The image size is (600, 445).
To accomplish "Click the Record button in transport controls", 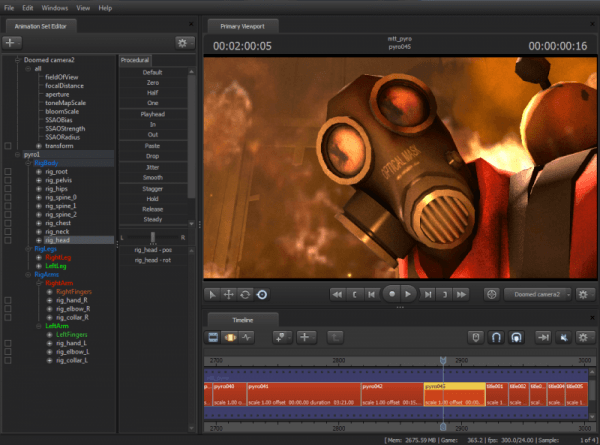I will point(394,294).
